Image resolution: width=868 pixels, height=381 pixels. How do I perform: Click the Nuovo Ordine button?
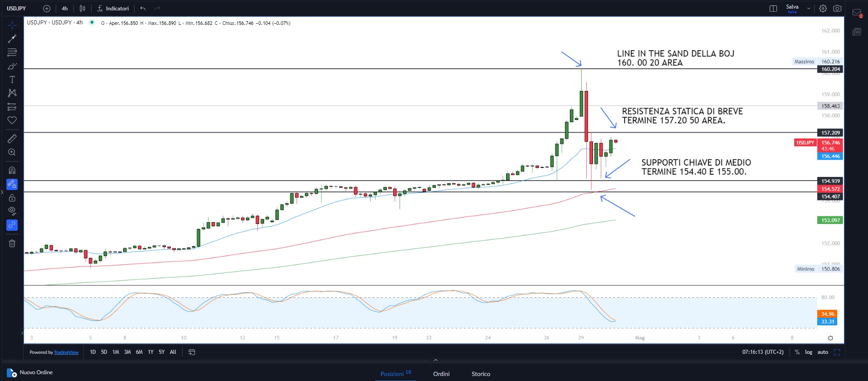[30, 372]
